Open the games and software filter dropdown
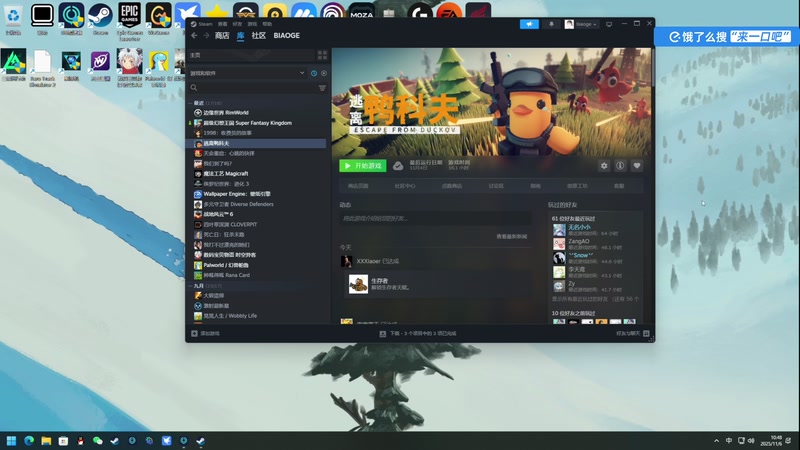 247,73
